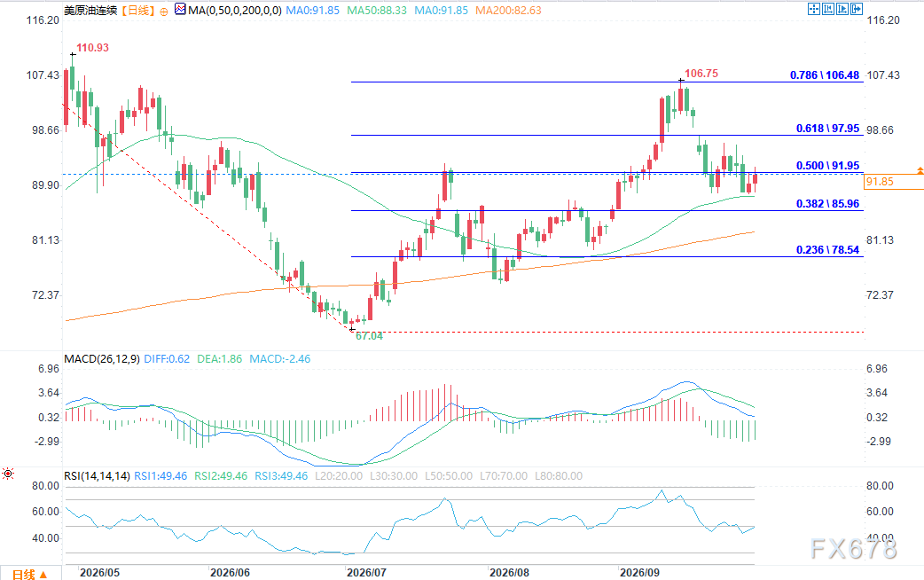Click the L80:80.00 level label
This screenshot has width=924, height=580.
point(558,475)
